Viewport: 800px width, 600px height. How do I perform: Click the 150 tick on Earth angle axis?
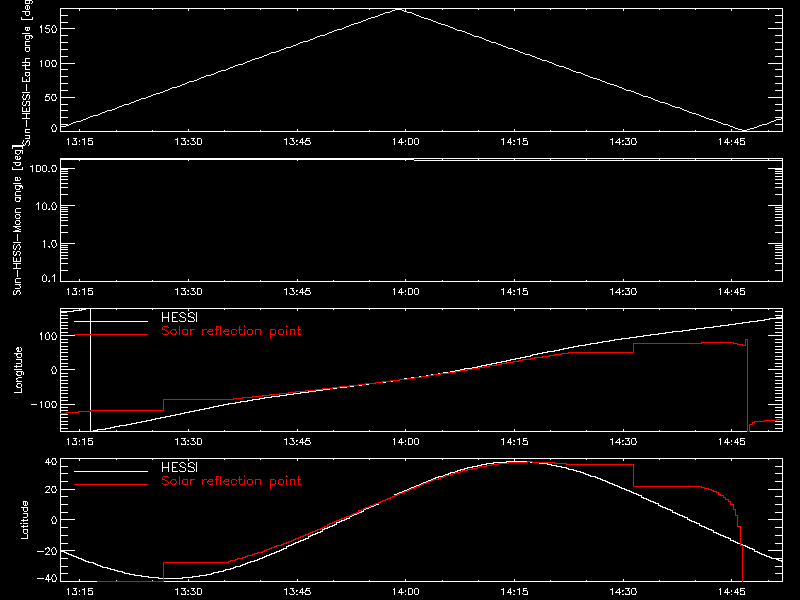pos(48,29)
